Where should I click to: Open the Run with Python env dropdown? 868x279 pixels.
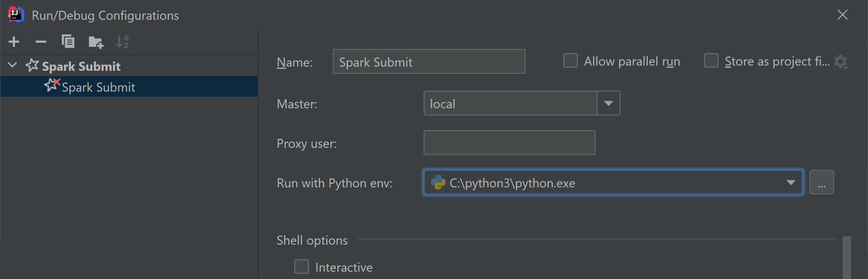click(x=791, y=183)
